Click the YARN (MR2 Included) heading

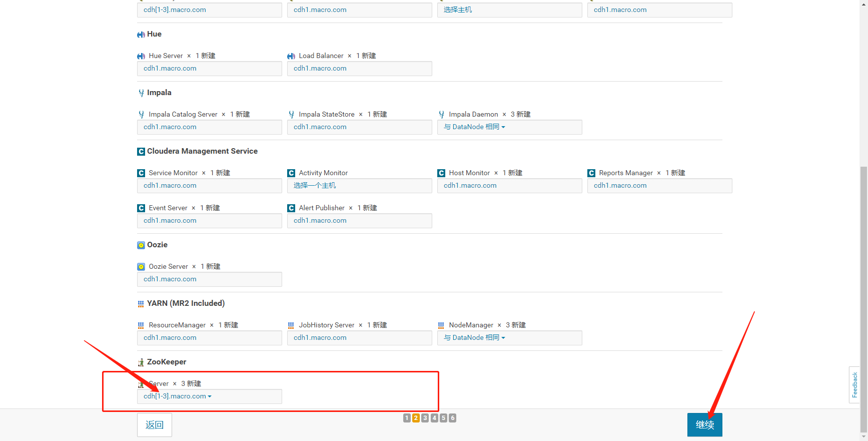(x=186, y=303)
